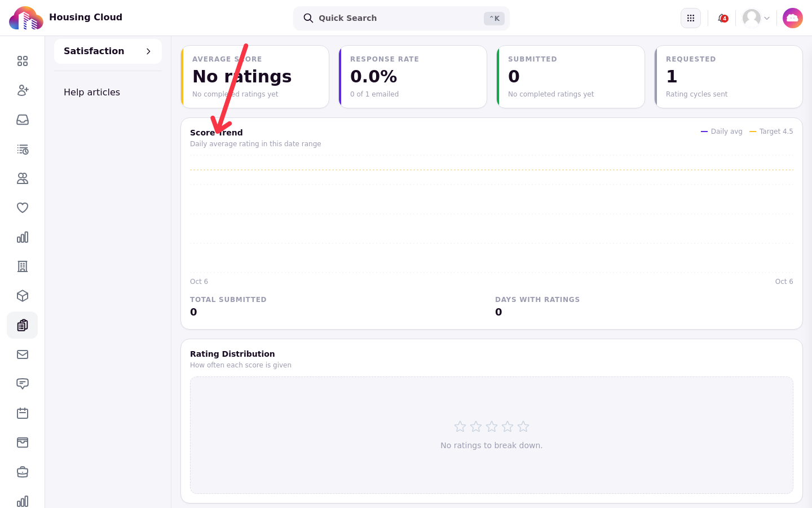Open the heart icon in sidebar

tap(23, 208)
